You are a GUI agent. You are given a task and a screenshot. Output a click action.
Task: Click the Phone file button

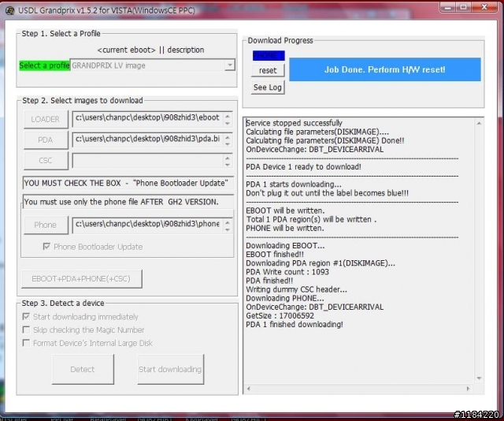click(46, 225)
